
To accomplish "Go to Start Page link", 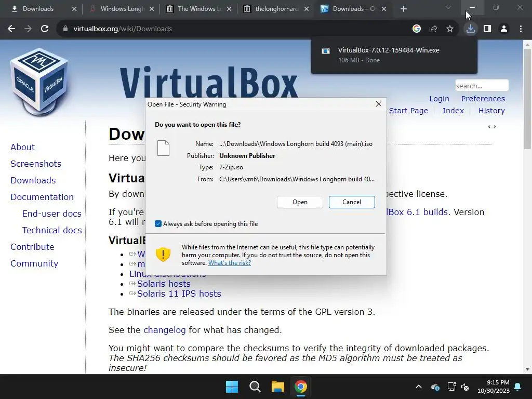I will 408,111.
